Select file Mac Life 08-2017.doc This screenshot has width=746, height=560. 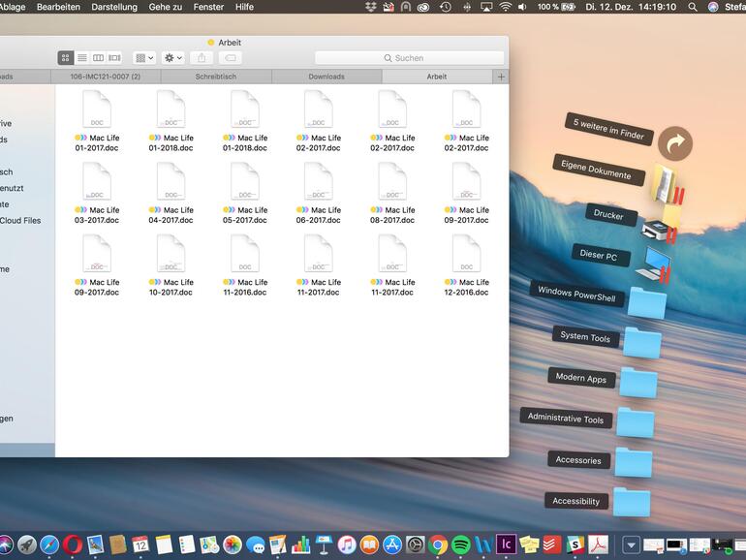click(x=392, y=194)
